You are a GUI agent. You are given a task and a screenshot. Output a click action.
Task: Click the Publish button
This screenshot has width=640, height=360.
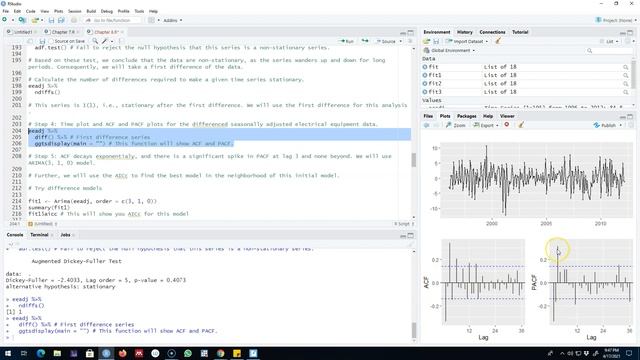click(x=605, y=125)
